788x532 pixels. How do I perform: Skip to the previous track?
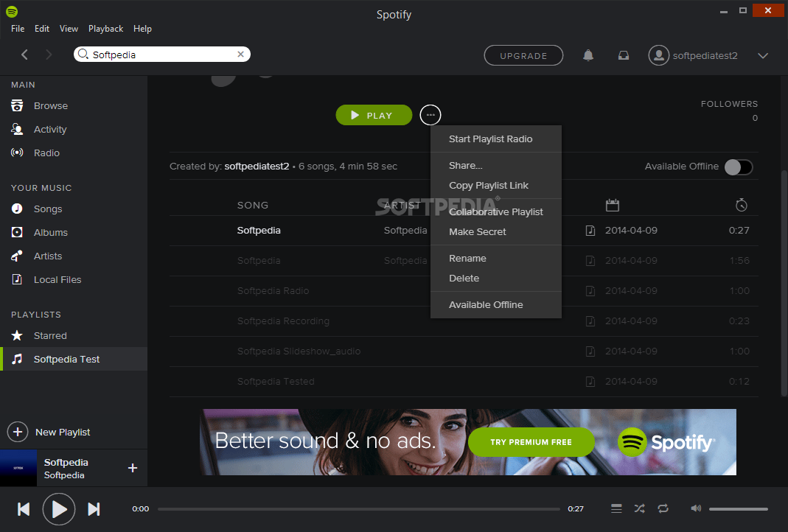pos(24,509)
